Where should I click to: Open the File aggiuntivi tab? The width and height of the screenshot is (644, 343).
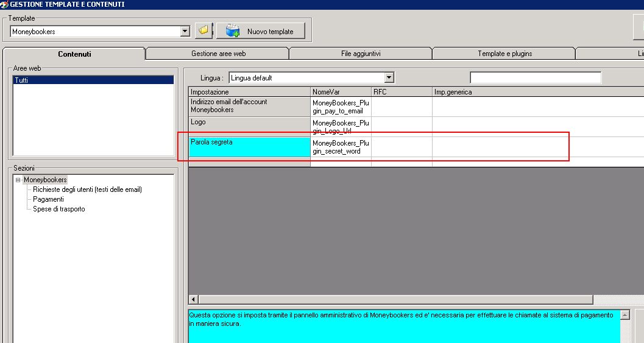click(x=361, y=54)
